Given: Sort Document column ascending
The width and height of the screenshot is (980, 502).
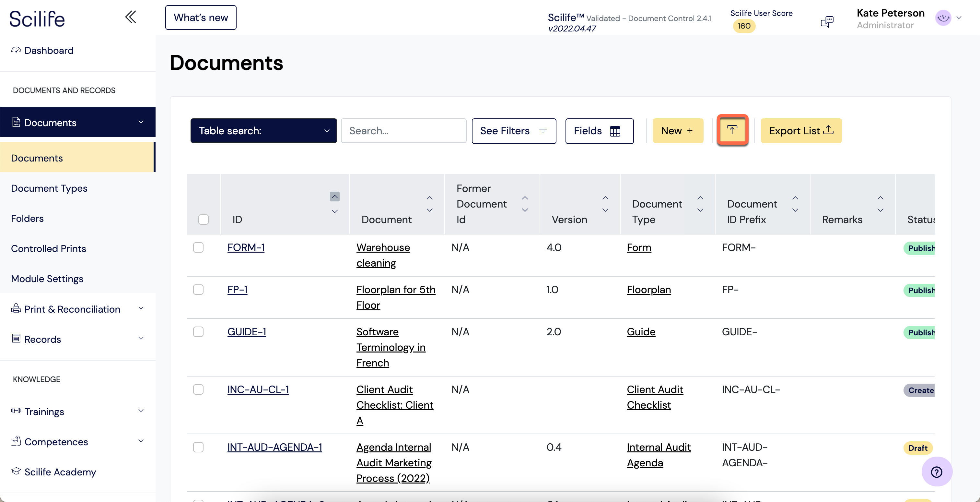Looking at the screenshot, I should pos(429,198).
